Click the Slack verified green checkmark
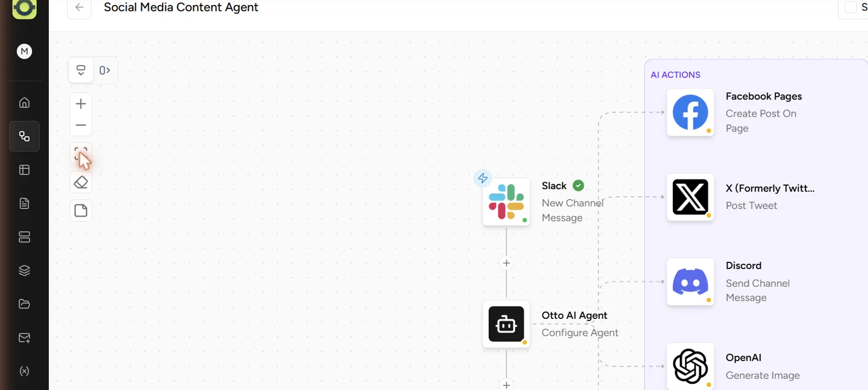Image resolution: width=868 pixels, height=390 pixels. click(x=578, y=186)
